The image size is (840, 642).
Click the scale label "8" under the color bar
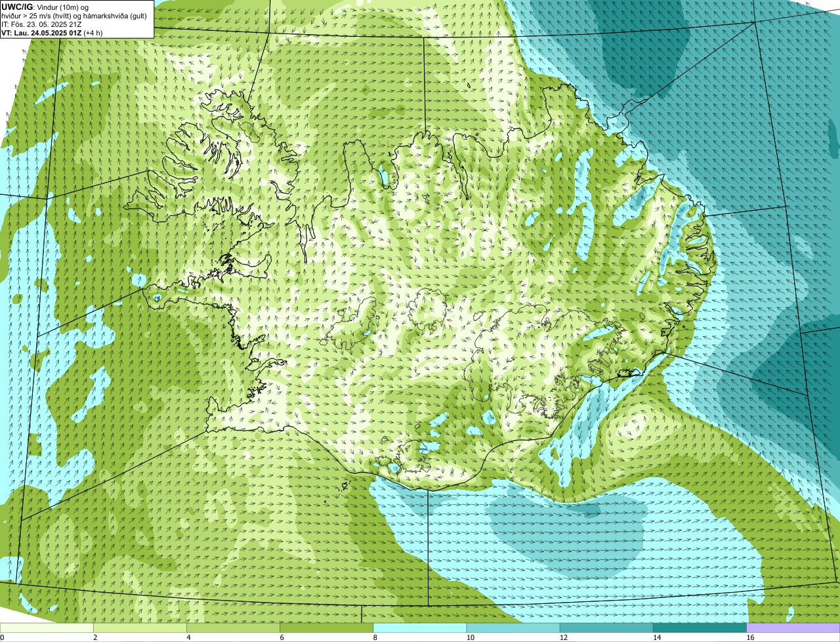375,637
